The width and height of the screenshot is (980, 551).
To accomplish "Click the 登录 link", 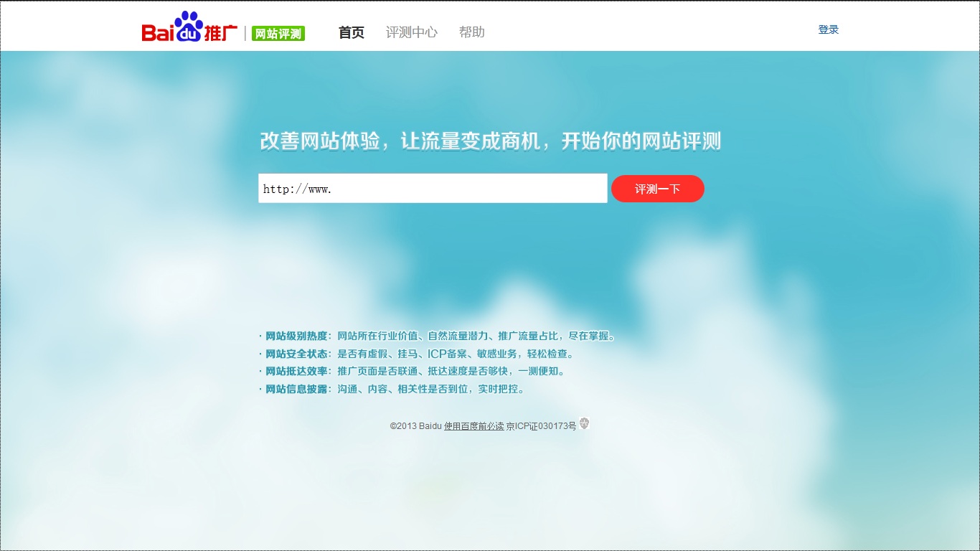I will pos(829,29).
